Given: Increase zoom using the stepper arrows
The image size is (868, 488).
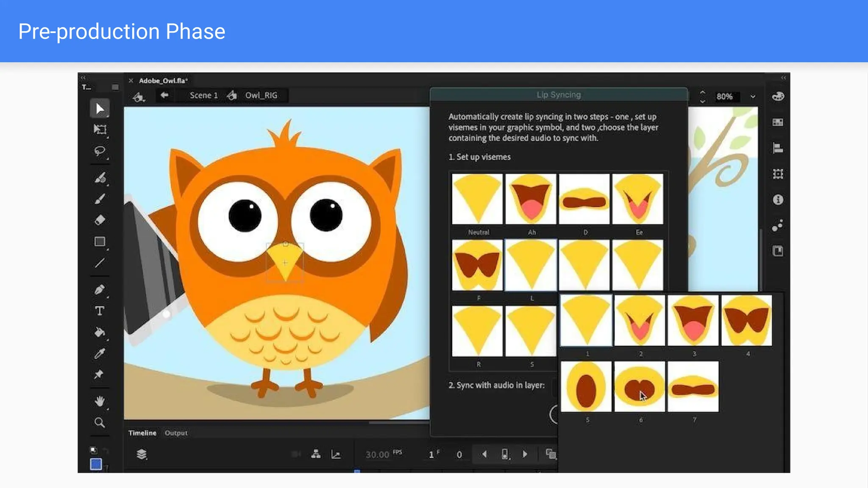Looking at the screenshot, I should tap(702, 92).
